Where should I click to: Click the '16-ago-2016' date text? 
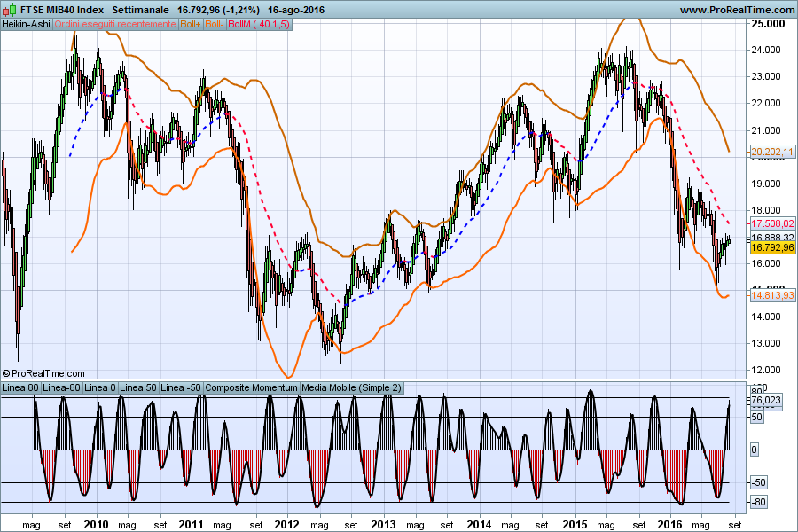pos(295,10)
